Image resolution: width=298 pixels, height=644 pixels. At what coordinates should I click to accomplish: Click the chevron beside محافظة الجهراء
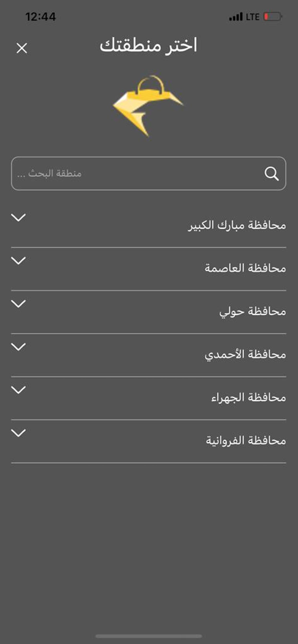[x=18, y=391]
